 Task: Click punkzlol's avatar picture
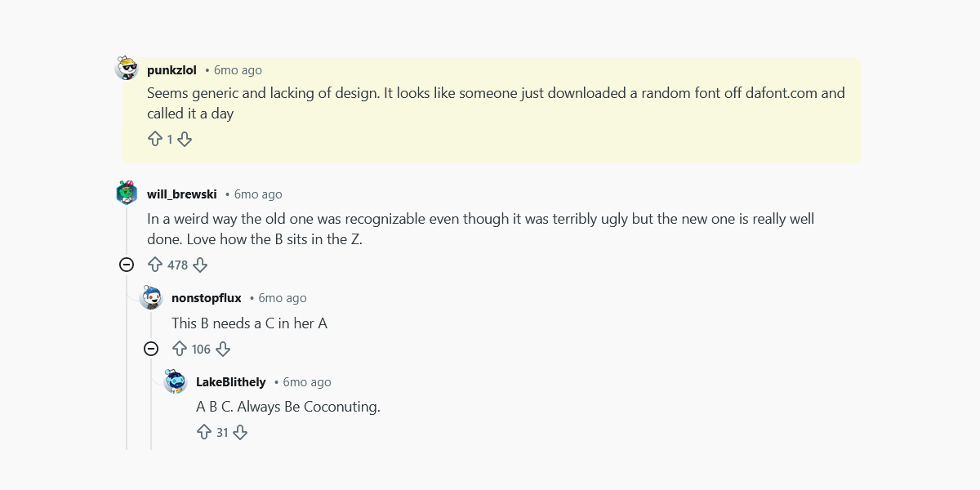[127, 69]
